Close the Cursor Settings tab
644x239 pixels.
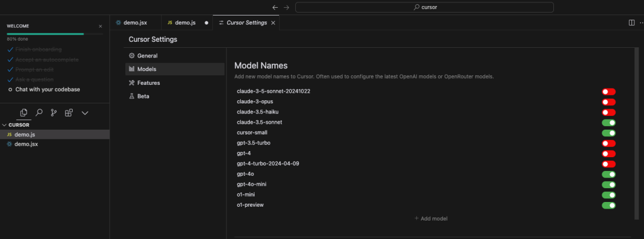tap(273, 23)
